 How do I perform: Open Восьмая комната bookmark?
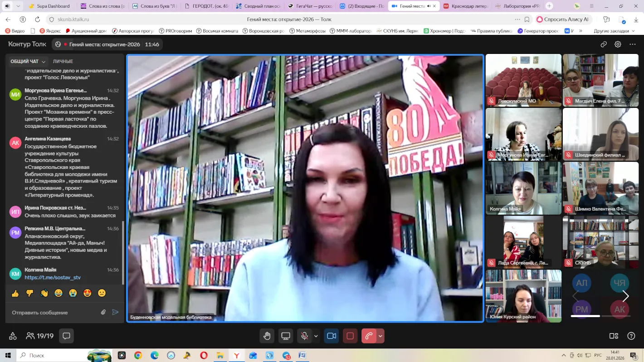click(217, 31)
